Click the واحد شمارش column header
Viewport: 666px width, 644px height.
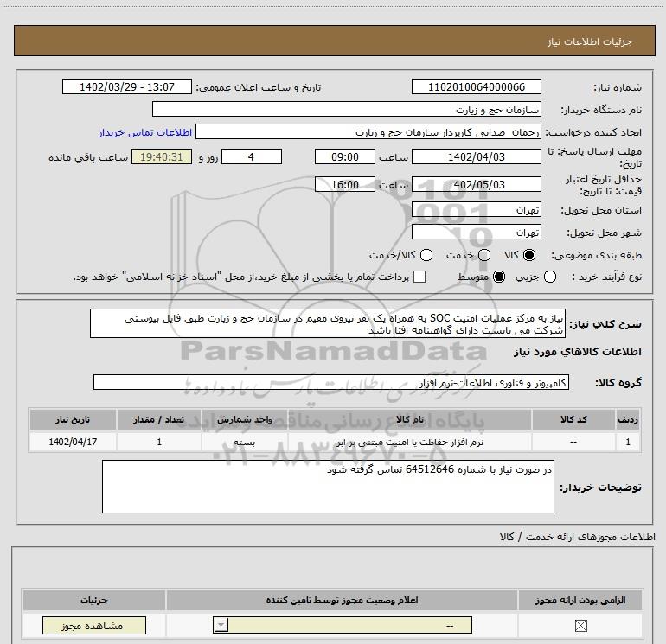pos(245,420)
